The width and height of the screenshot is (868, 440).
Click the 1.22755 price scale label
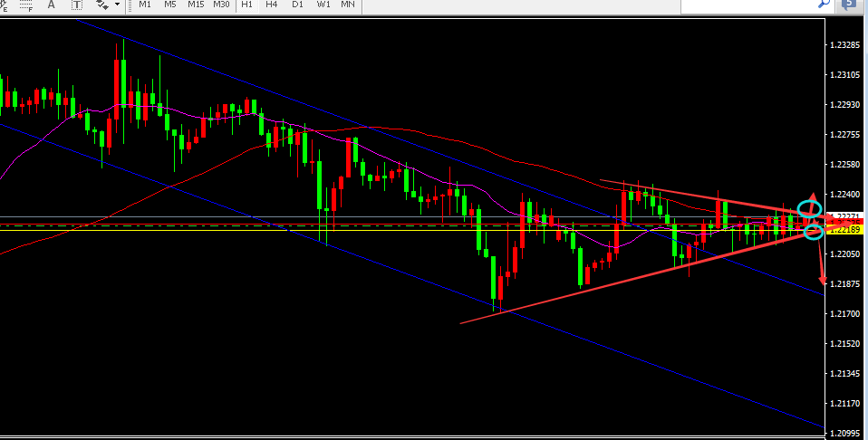tap(844, 135)
